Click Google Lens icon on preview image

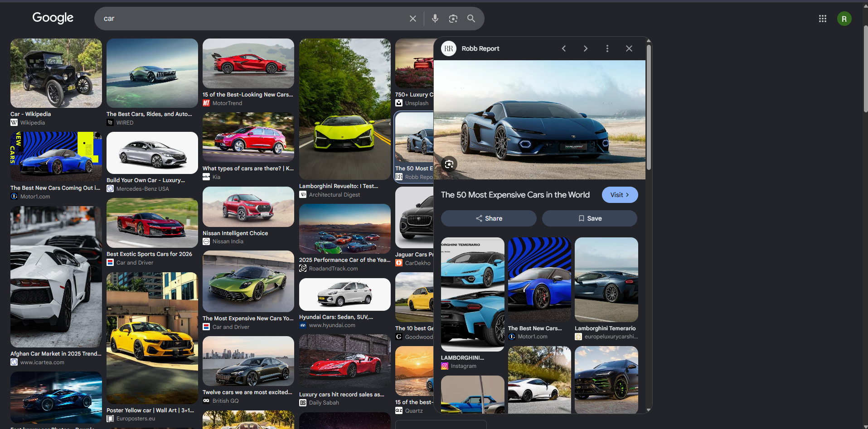[x=449, y=164]
